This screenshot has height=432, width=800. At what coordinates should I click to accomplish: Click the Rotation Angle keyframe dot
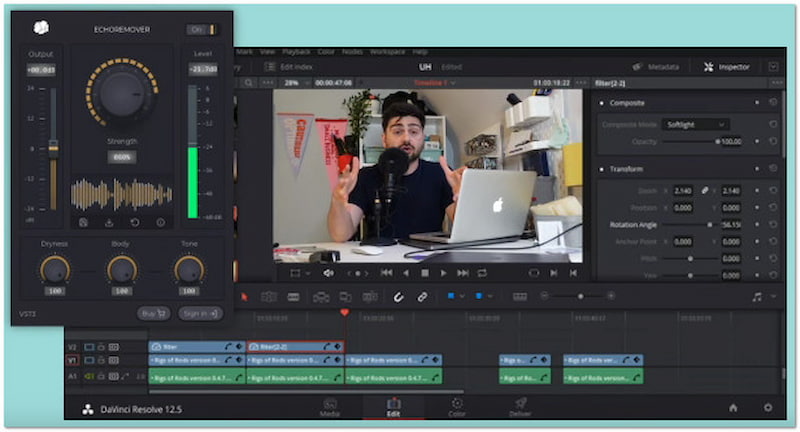coord(757,224)
